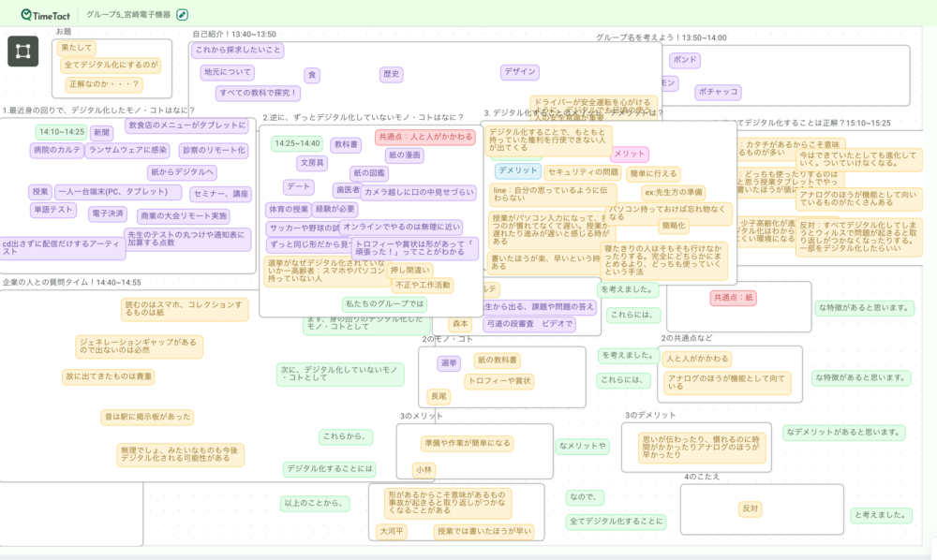Select the すべての教科で探究！ note
The height and width of the screenshot is (560, 937).
[258, 93]
